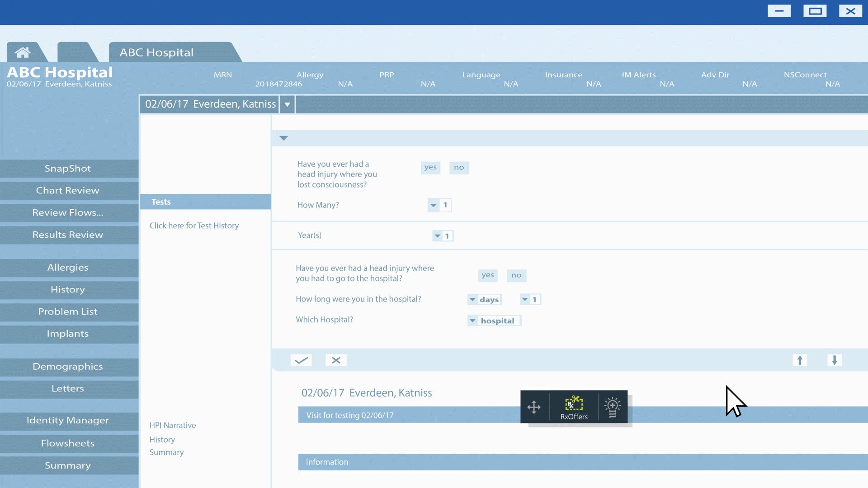
Task: Open the encounter dropdown next to Everdeen, Katniss
Action: (x=287, y=104)
